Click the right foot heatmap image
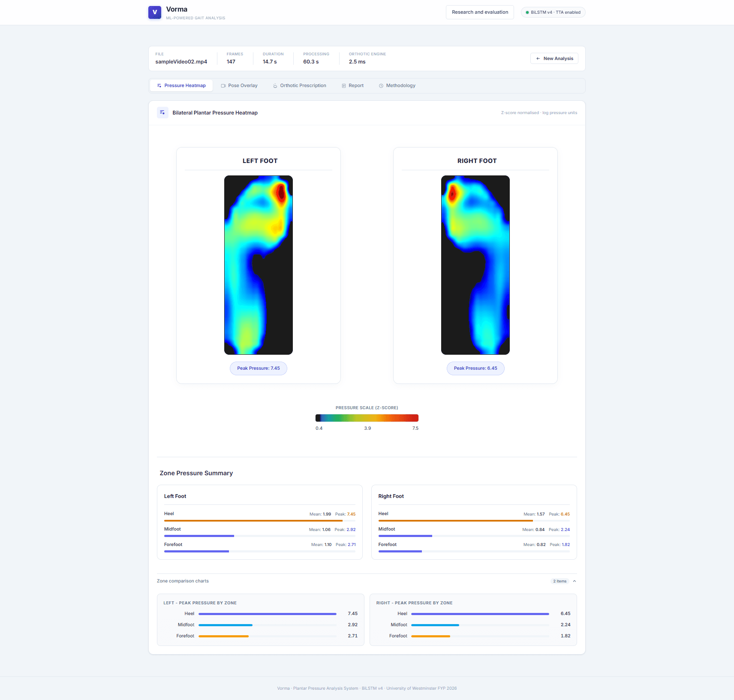Viewport: 734px width, 700px height. point(475,265)
